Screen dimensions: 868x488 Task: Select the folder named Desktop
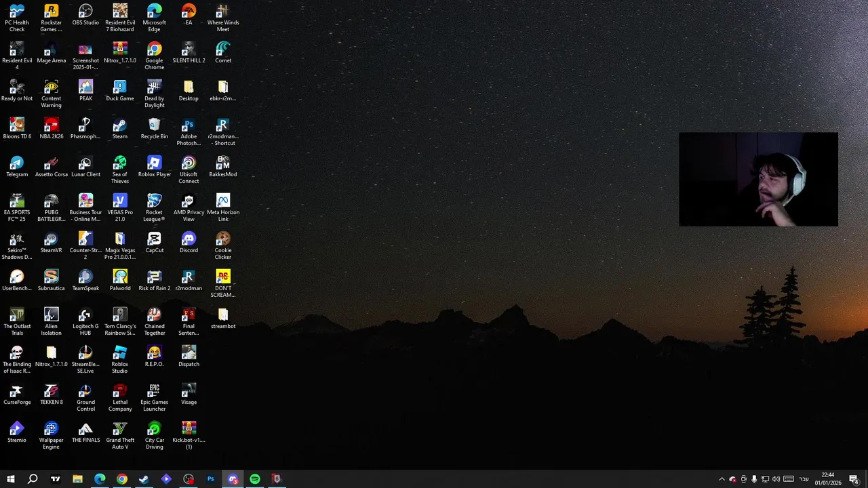coord(189,91)
